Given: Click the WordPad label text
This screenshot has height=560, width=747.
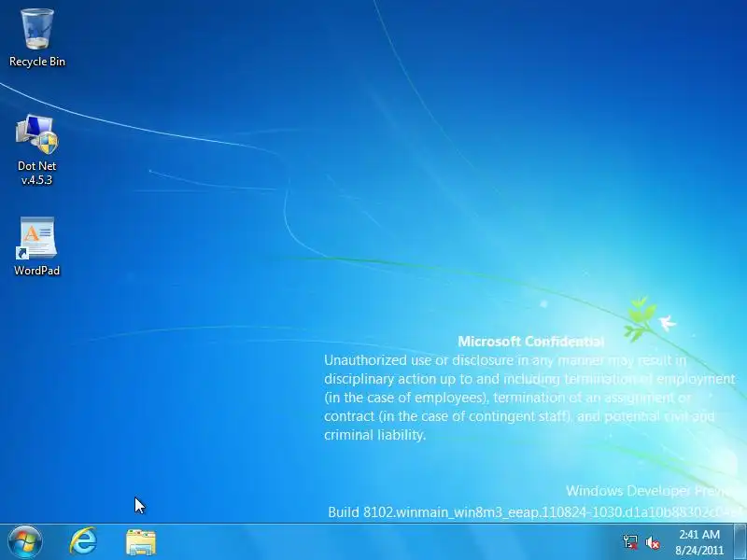Looking at the screenshot, I should coord(36,271).
